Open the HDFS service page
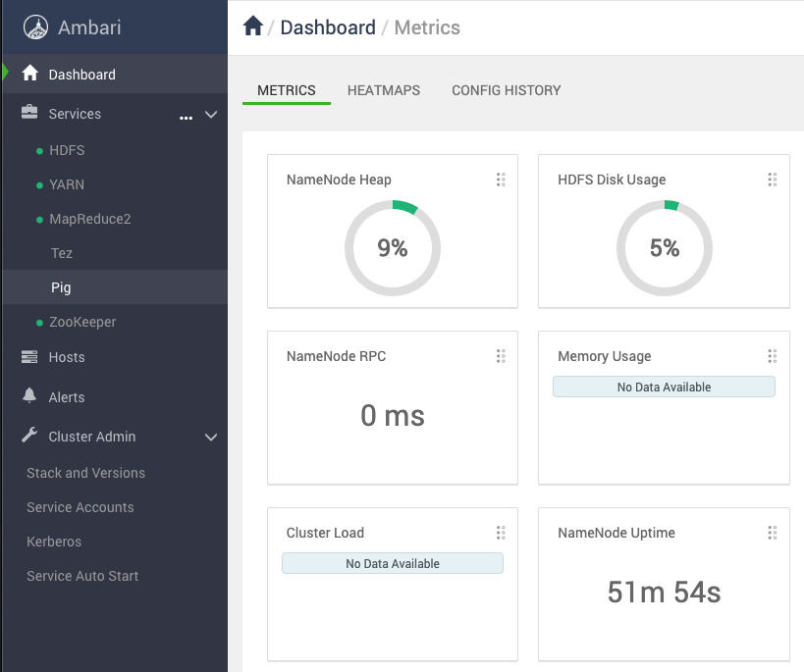Viewport: 804px width, 672px height. tap(67, 150)
